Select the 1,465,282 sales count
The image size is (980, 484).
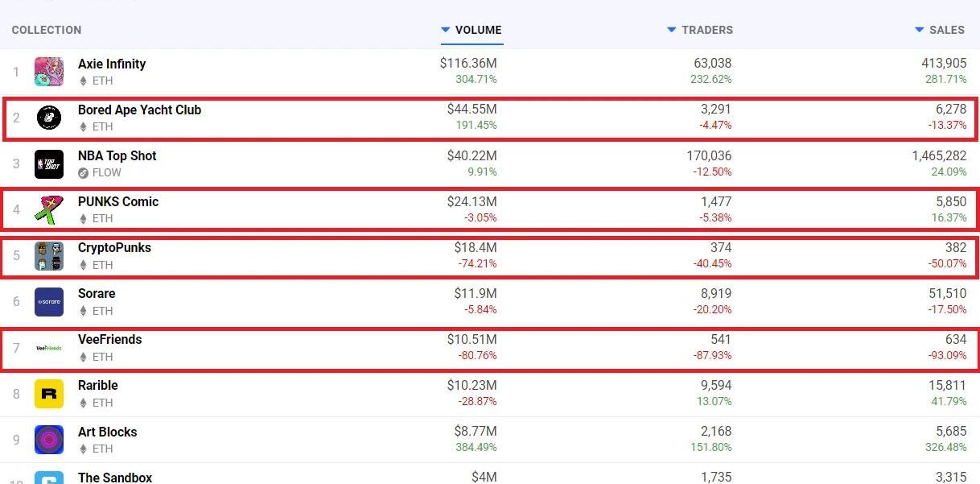(x=940, y=155)
